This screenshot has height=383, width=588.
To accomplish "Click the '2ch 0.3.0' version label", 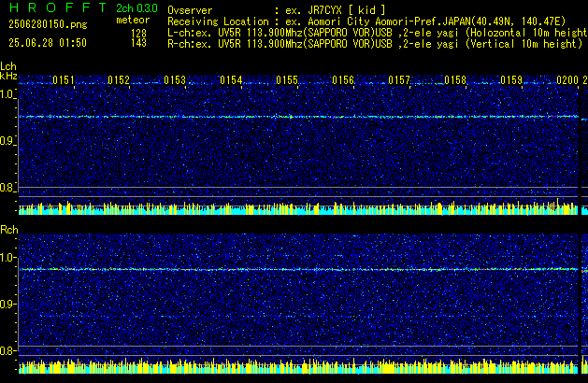I will point(136,7).
